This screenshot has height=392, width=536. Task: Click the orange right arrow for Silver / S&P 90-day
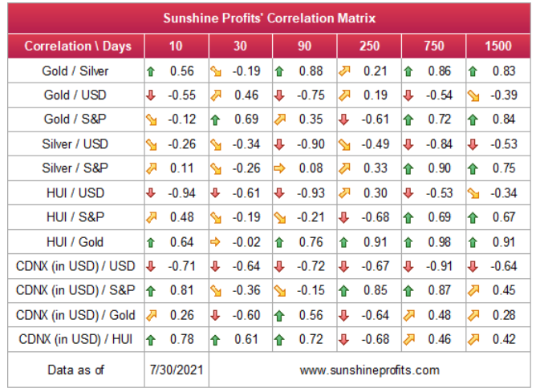[279, 168]
